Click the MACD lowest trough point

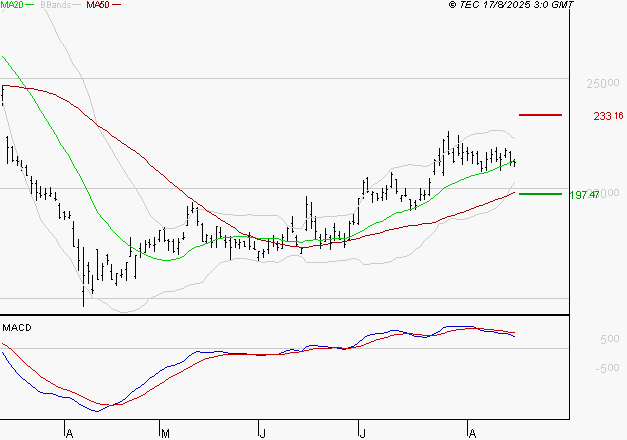pyautogui.click(x=98, y=410)
